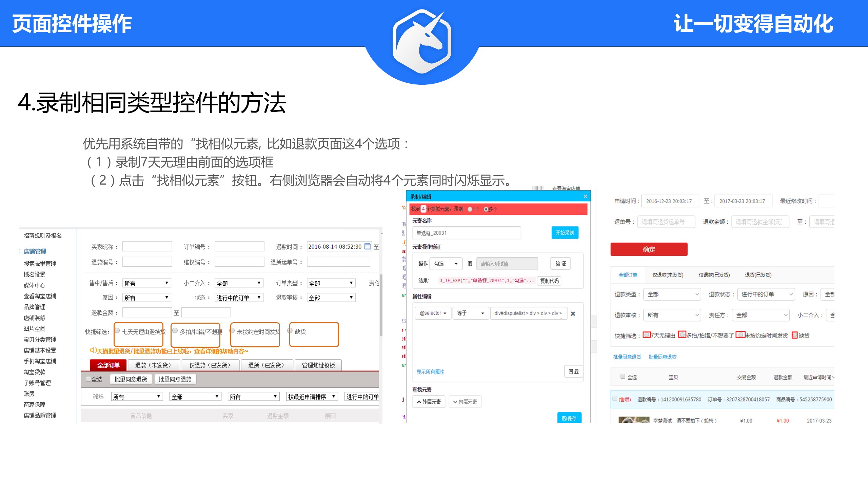Click the 元素名称 input field 单选框_20931
Screen dimensions: 868x488
click(467, 233)
